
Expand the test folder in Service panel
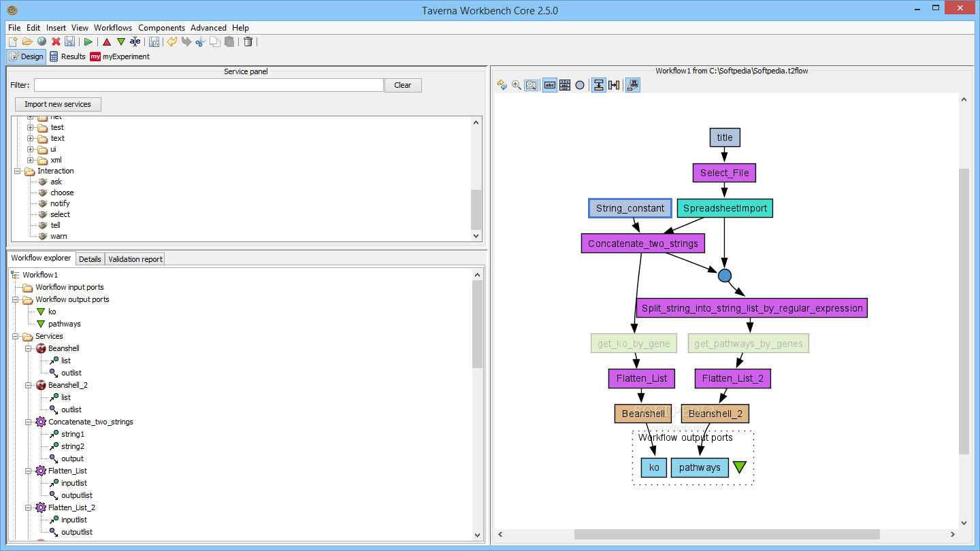[x=31, y=127]
